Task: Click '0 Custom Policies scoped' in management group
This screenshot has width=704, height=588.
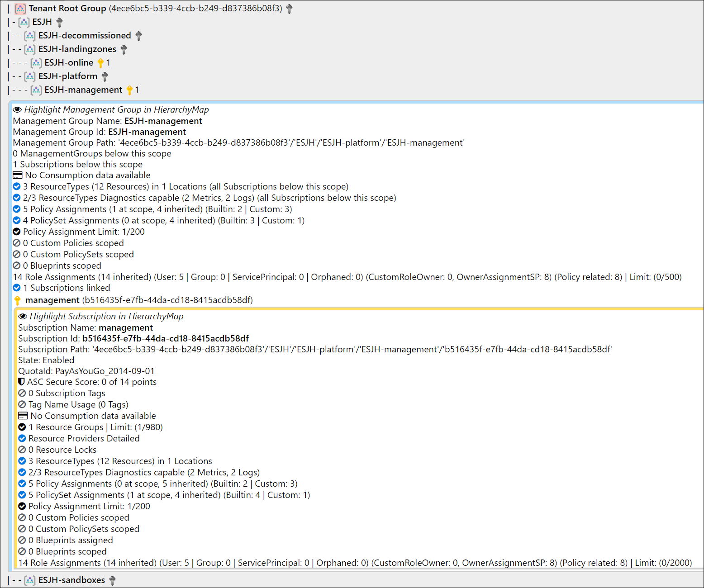Action: tap(68, 243)
